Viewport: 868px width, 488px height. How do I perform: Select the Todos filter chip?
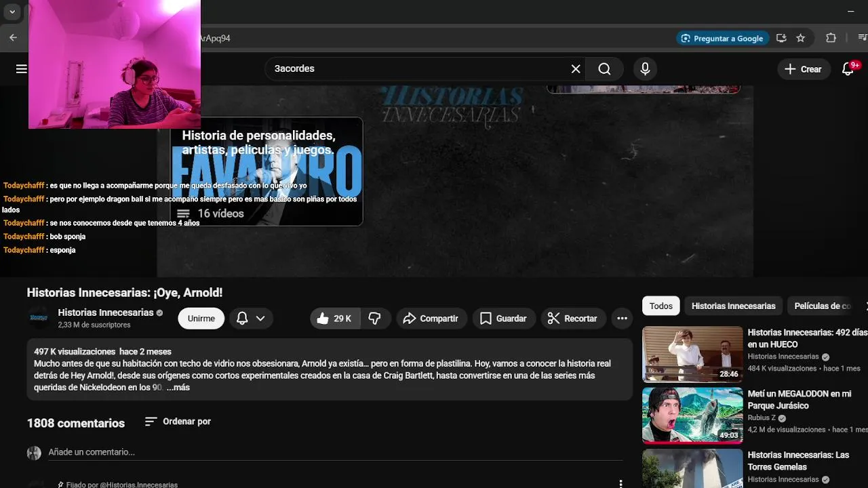point(661,306)
